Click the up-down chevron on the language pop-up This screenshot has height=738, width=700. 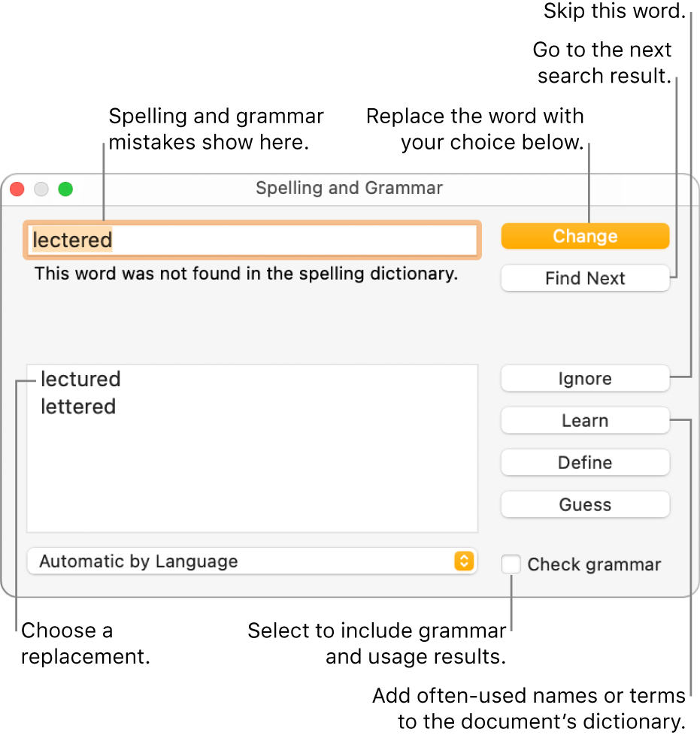point(466,561)
